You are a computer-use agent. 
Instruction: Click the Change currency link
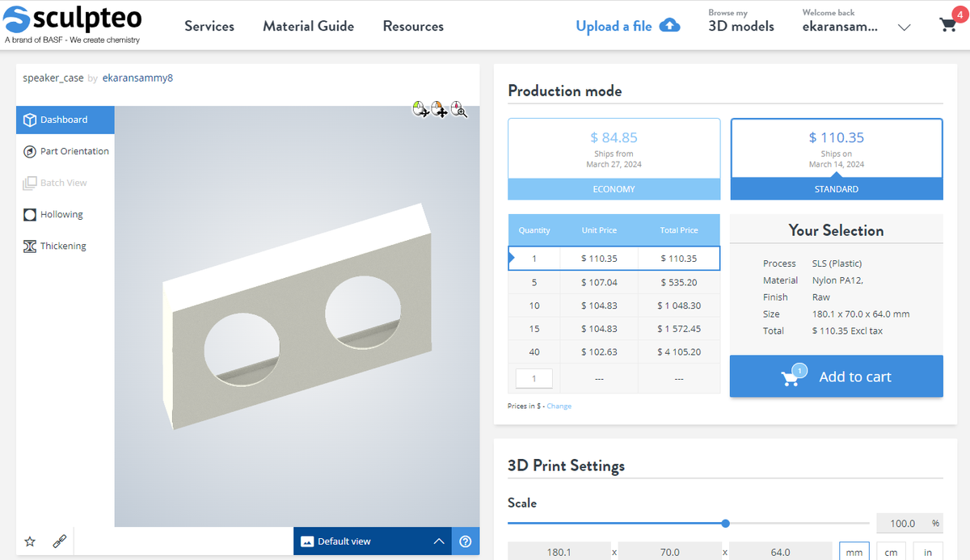click(x=559, y=406)
